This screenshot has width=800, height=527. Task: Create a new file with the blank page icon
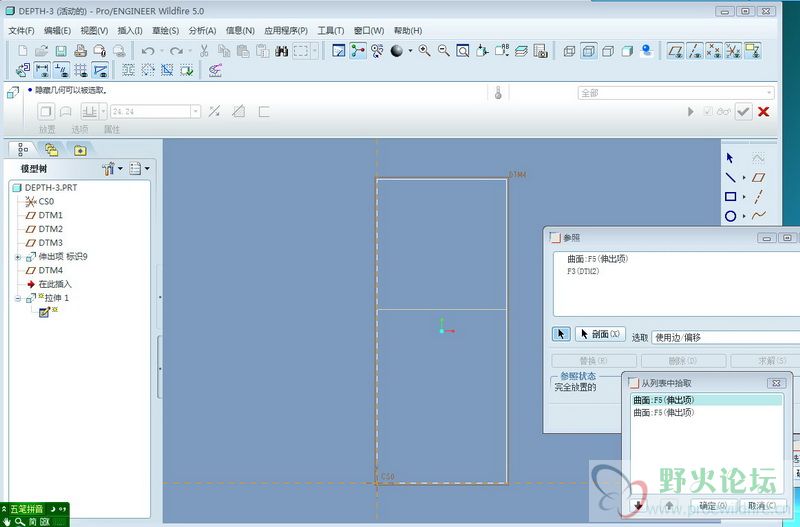pyautogui.click(x=22, y=51)
